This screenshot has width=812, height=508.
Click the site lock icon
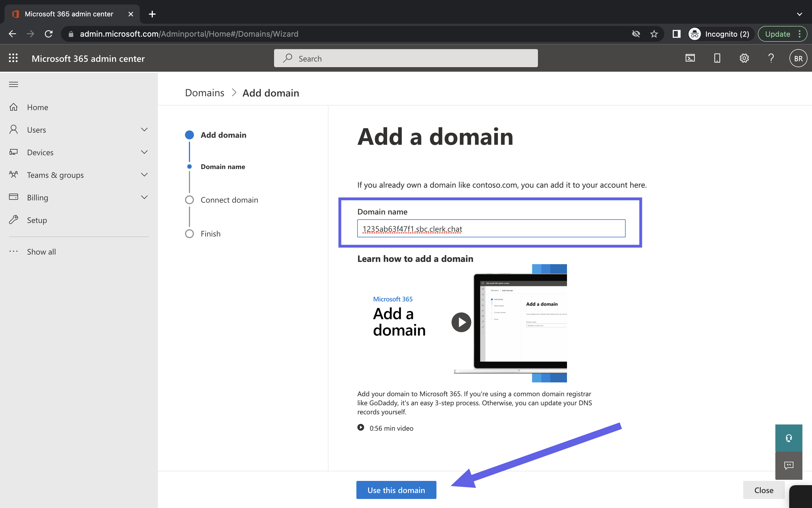click(71, 34)
